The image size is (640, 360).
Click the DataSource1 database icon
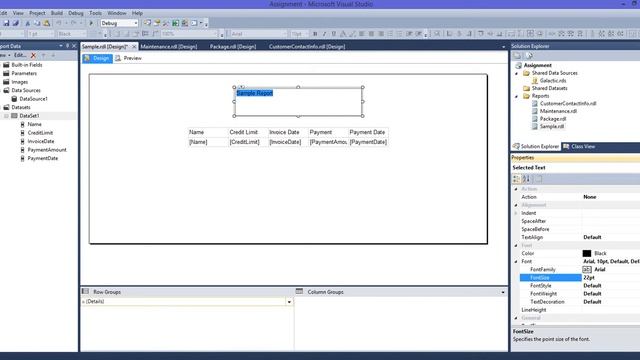[x=14, y=99]
